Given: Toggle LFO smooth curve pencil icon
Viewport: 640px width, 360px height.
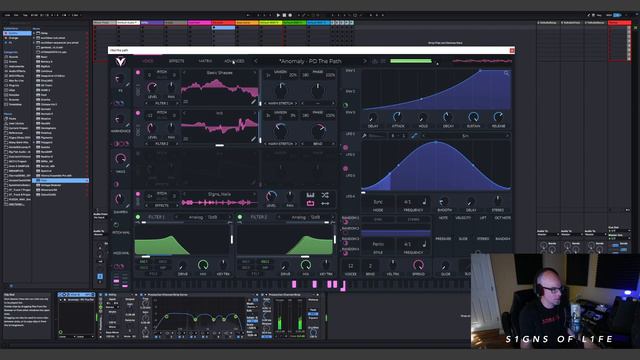Looking at the screenshot, I should click(x=414, y=136).
